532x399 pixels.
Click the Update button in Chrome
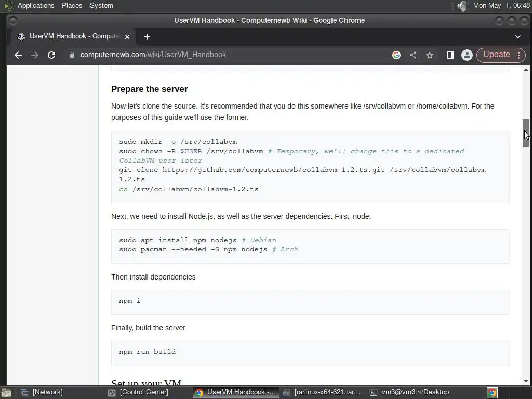coord(496,55)
